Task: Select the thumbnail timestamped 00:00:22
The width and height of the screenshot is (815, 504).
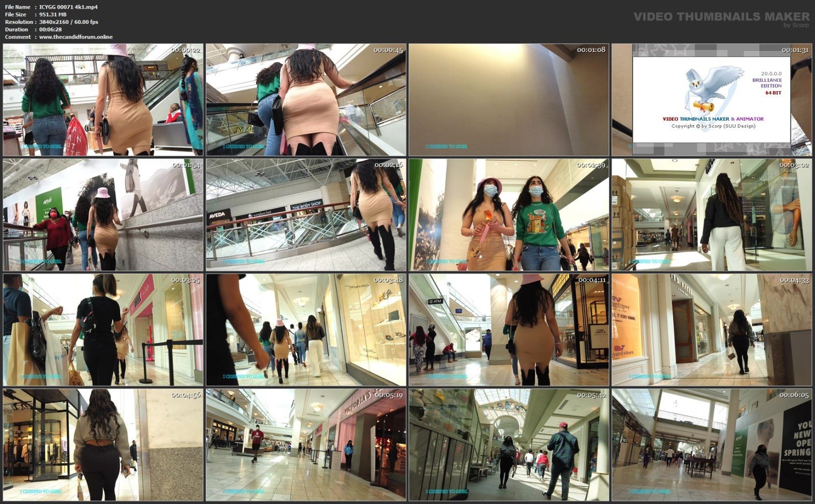Action: (103, 100)
